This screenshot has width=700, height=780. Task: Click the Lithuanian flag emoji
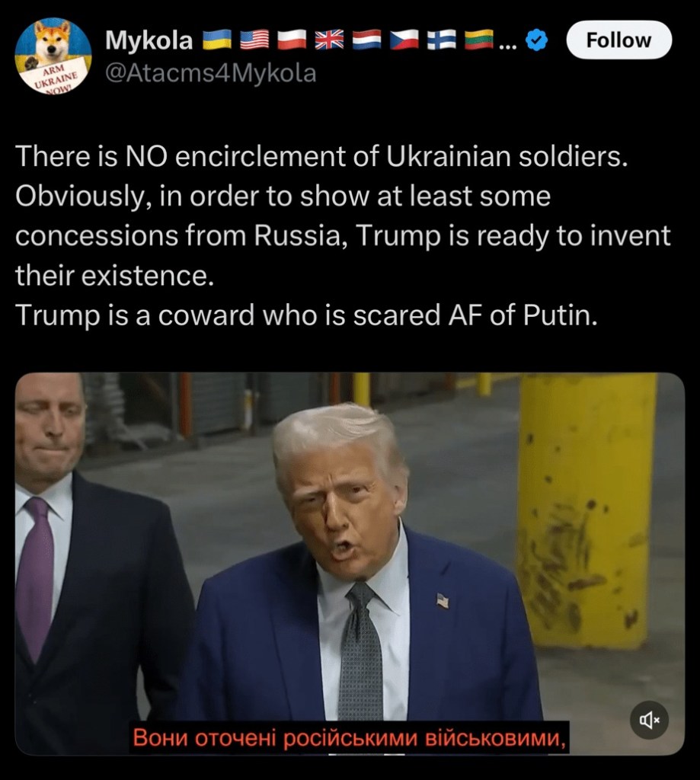click(479, 40)
